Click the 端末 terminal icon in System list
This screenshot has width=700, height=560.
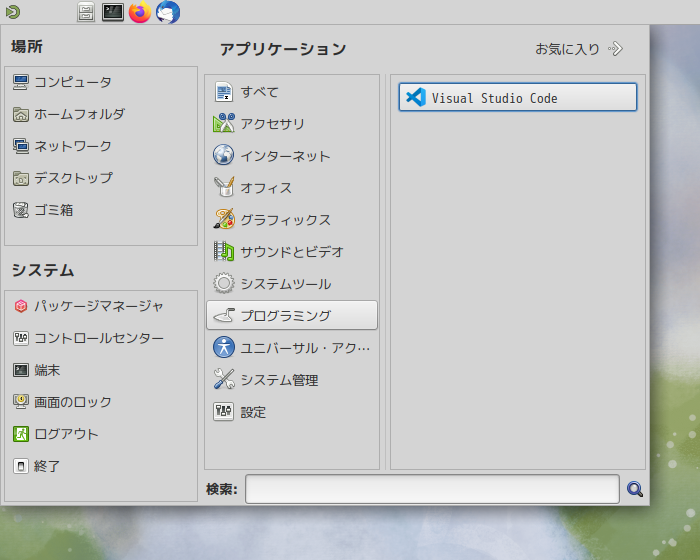(x=21, y=370)
